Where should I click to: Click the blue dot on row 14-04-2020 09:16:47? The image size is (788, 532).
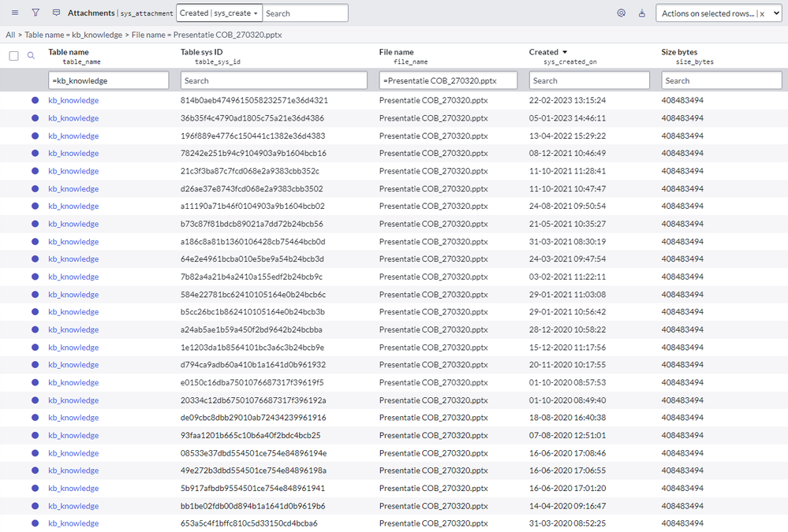coord(35,506)
